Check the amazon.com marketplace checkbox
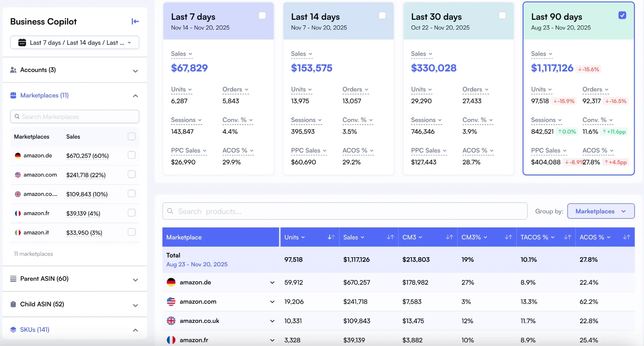Viewport: 644px width, 346px height. 131,174
